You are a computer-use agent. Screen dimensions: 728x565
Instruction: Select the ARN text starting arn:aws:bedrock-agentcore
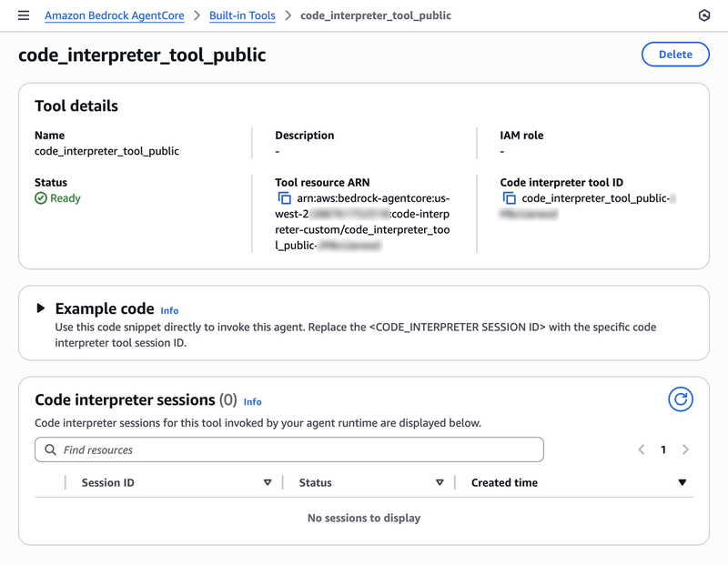coord(362,222)
